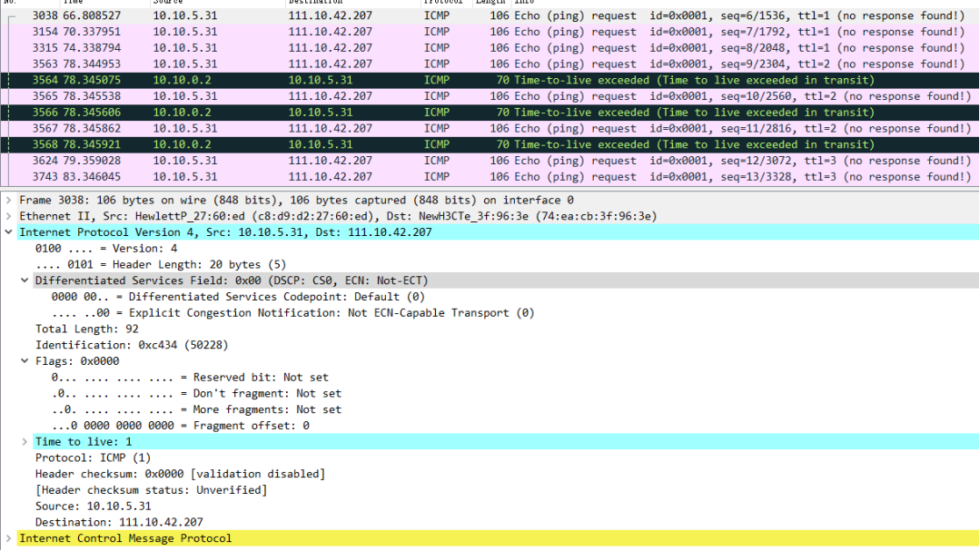The image size is (980, 551).
Task: Select Time-to-live exceeded packet 3564
Action: (490, 80)
